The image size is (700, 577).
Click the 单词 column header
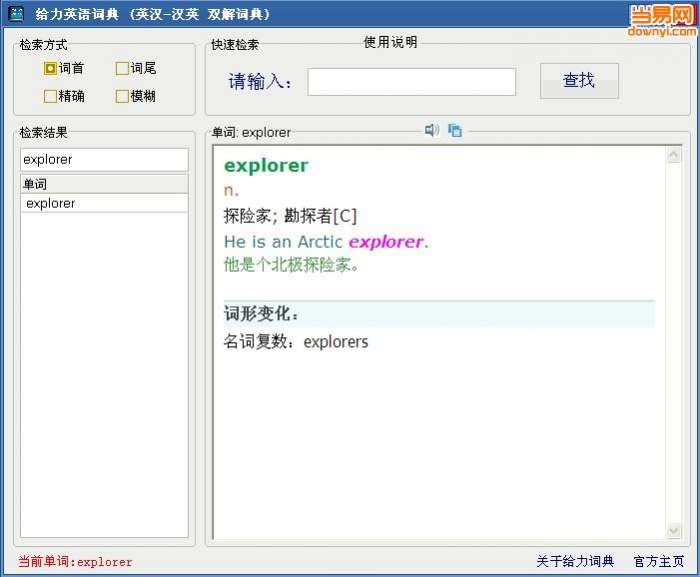104,184
